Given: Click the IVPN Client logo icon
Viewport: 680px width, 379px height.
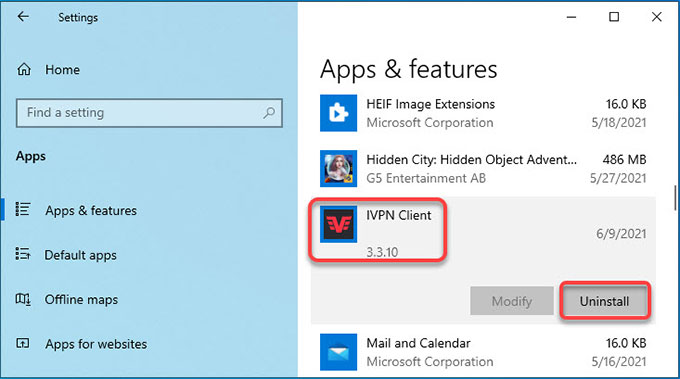Looking at the screenshot, I should pos(338,224).
